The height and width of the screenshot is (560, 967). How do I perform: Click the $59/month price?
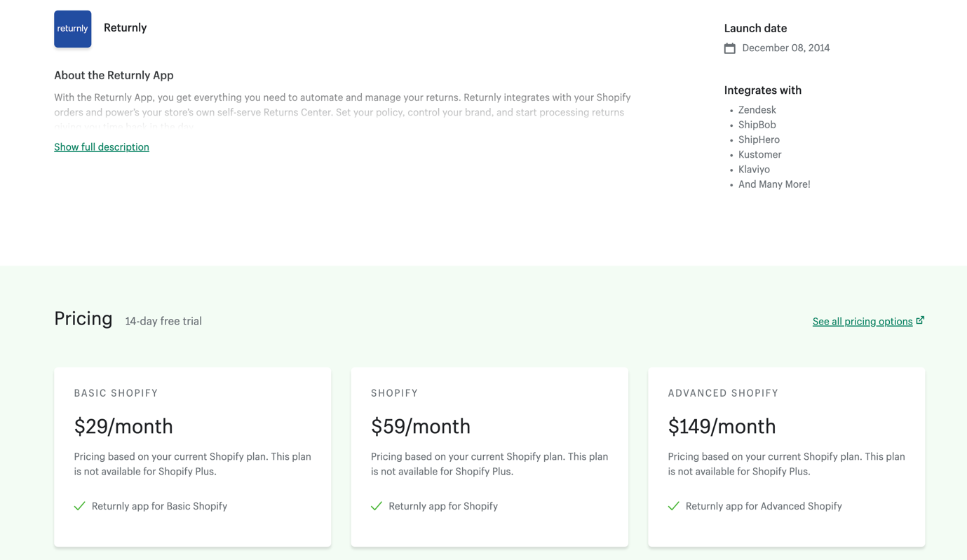click(421, 426)
